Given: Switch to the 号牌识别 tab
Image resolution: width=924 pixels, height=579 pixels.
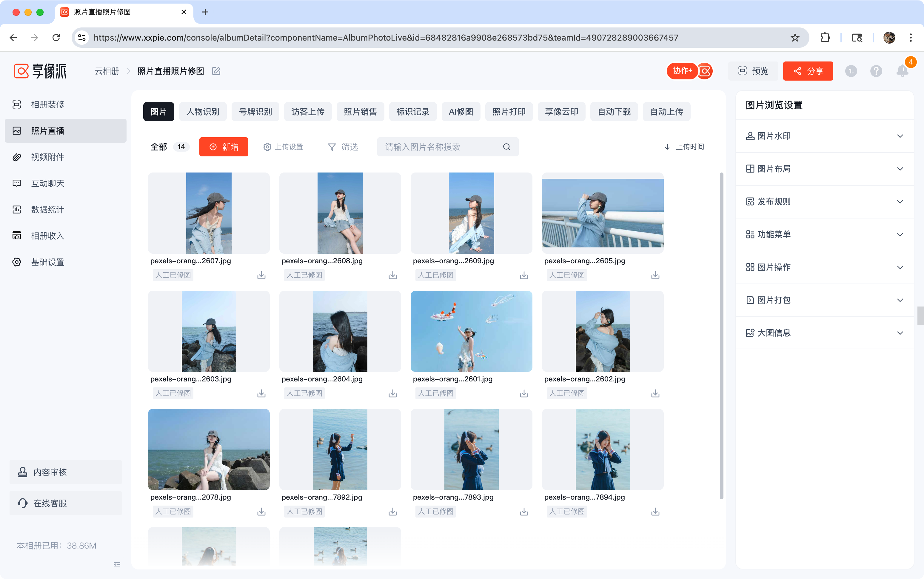Looking at the screenshot, I should tap(255, 112).
